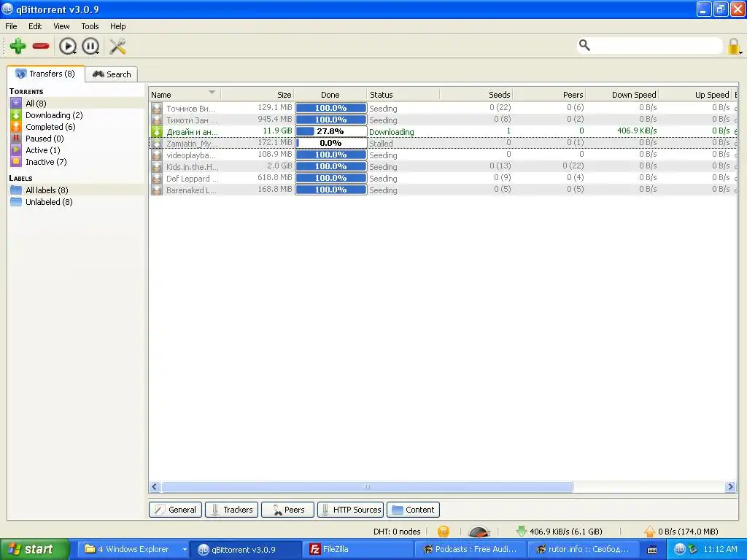Click the Windows start button

pyautogui.click(x=35, y=549)
